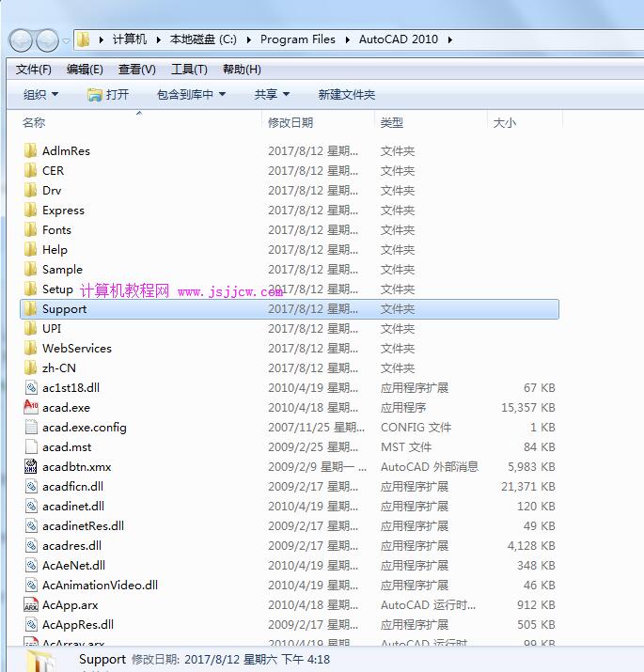
Task: Select the CER folder icon
Action: 30,170
